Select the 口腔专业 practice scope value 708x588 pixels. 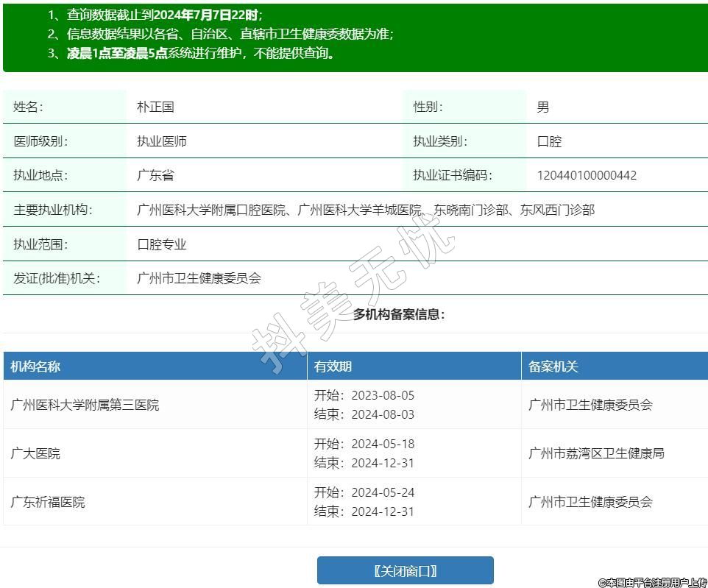pos(162,244)
